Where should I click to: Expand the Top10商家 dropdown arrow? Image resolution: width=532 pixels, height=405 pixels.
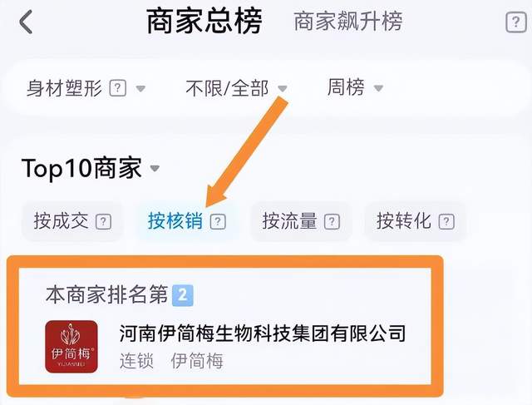click(155, 168)
